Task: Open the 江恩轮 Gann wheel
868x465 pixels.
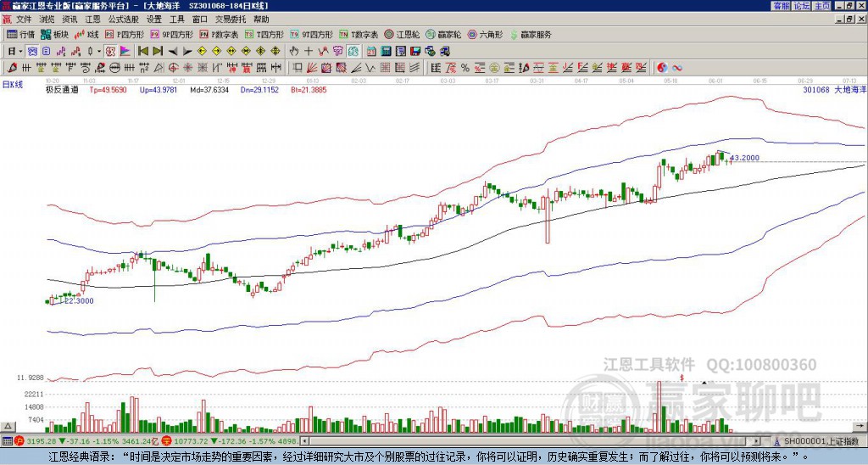Action: (402, 34)
